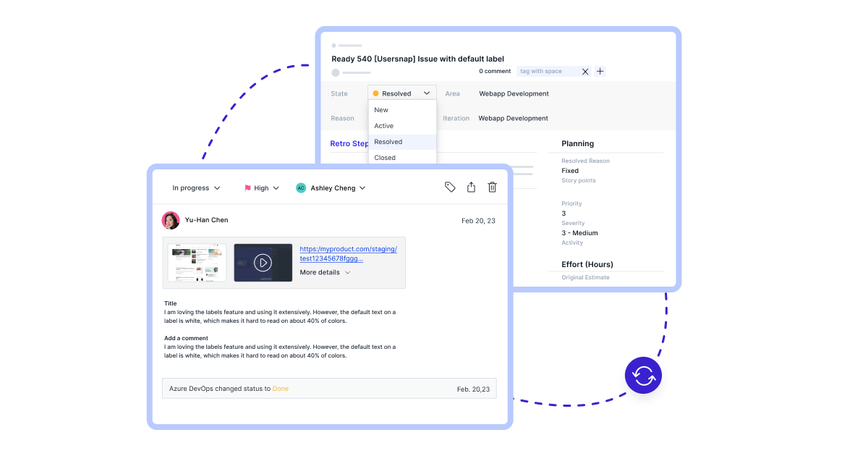Select Closed in State list

point(402,157)
